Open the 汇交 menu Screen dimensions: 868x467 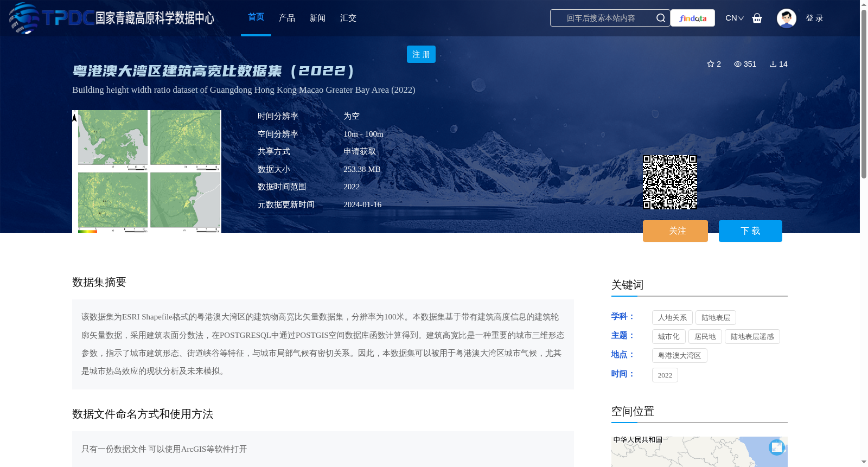(x=348, y=18)
